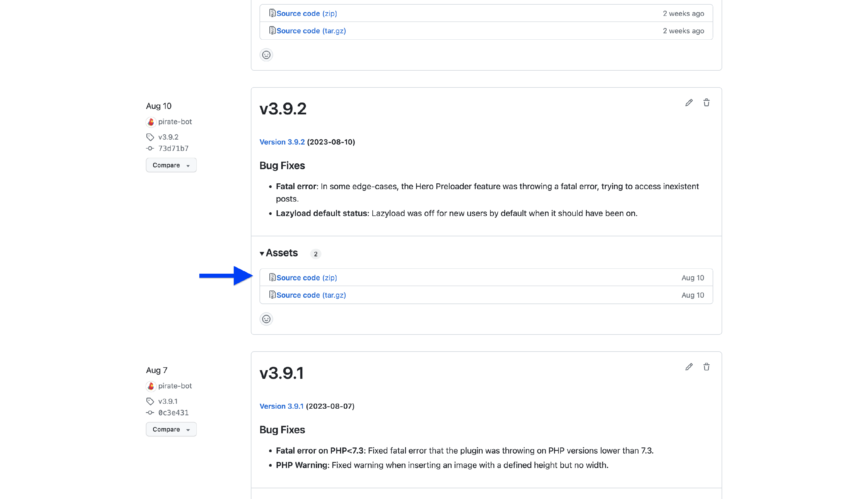Open the Version 3.9.2 link
This screenshot has height=499, width=868.
(282, 142)
